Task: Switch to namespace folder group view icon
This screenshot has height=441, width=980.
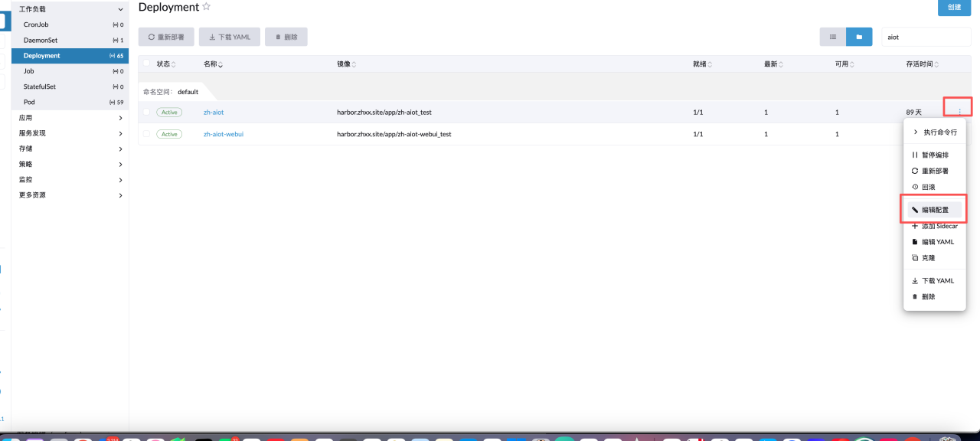Action: 859,37
